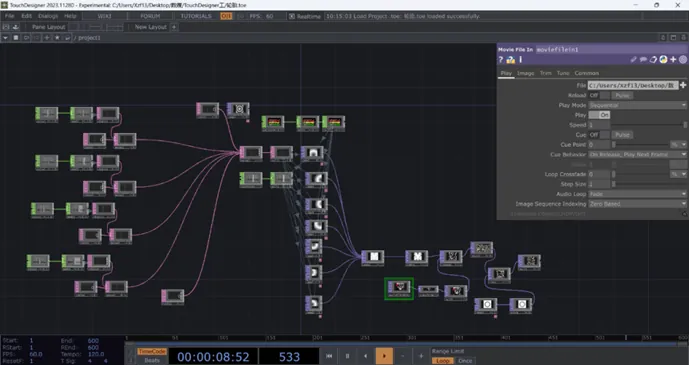Set range limit to Once
Screen dimensions: 689x365
click(465, 361)
